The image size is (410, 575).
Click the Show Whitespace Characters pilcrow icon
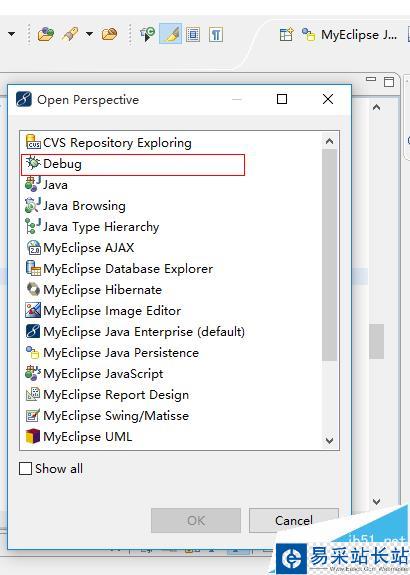point(216,35)
